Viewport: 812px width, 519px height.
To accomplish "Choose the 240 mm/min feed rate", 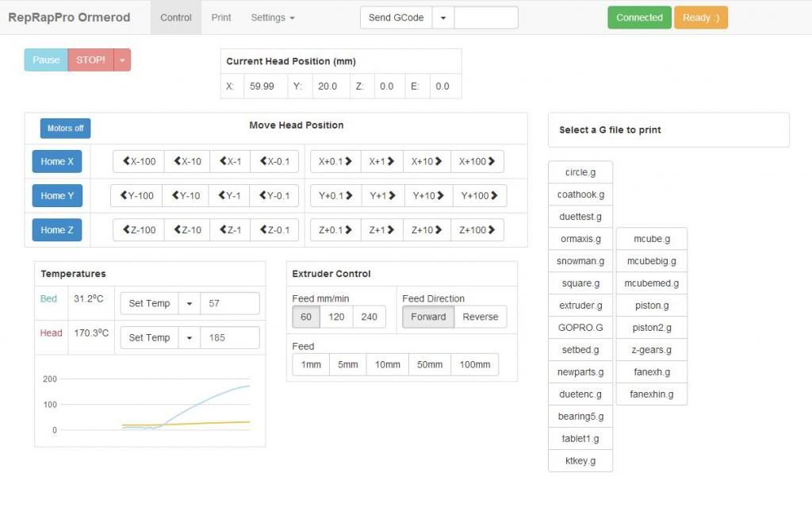I will pyautogui.click(x=369, y=317).
